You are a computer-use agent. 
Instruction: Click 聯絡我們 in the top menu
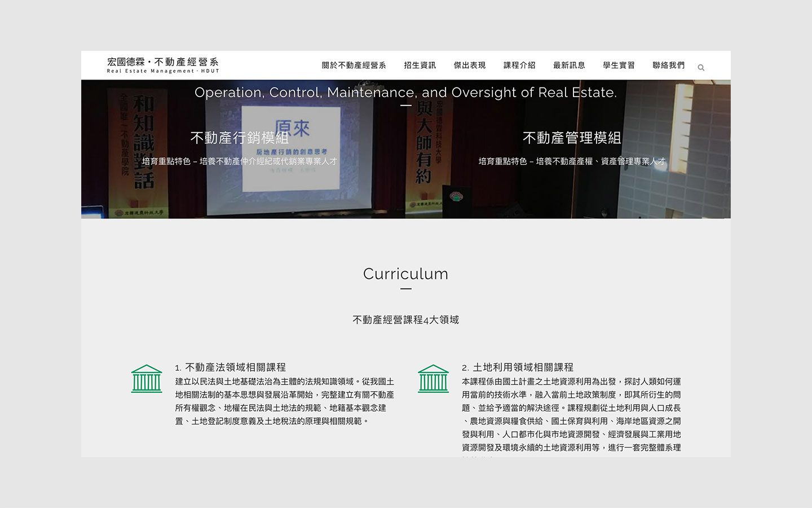point(668,65)
